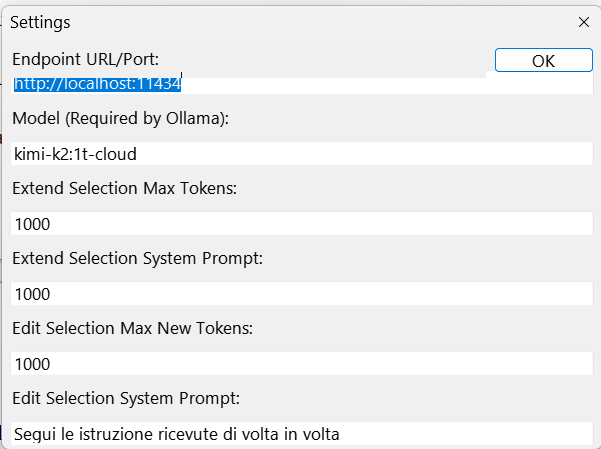Select the Extend Selection Max Tokens field
Screen dimensions: 601x449
[x=300, y=224]
